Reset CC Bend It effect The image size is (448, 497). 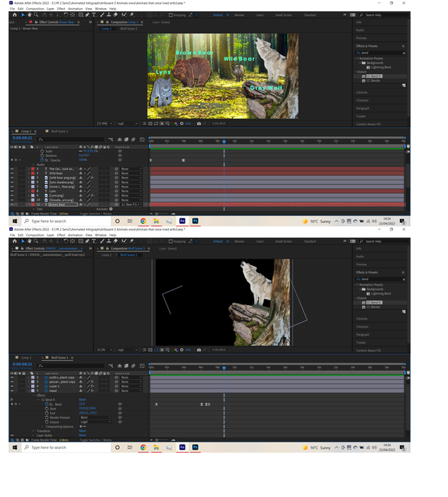pos(82,400)
